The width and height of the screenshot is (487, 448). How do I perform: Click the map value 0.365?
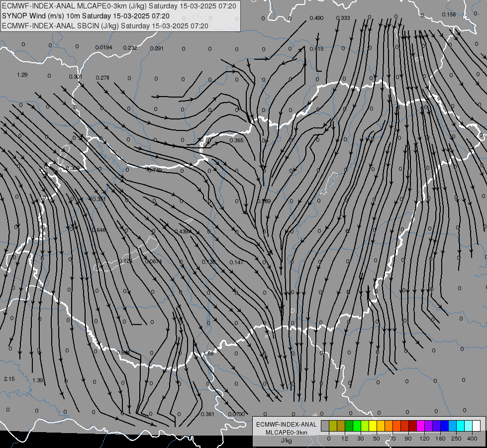pyautogui.click(x=236, y=140)
